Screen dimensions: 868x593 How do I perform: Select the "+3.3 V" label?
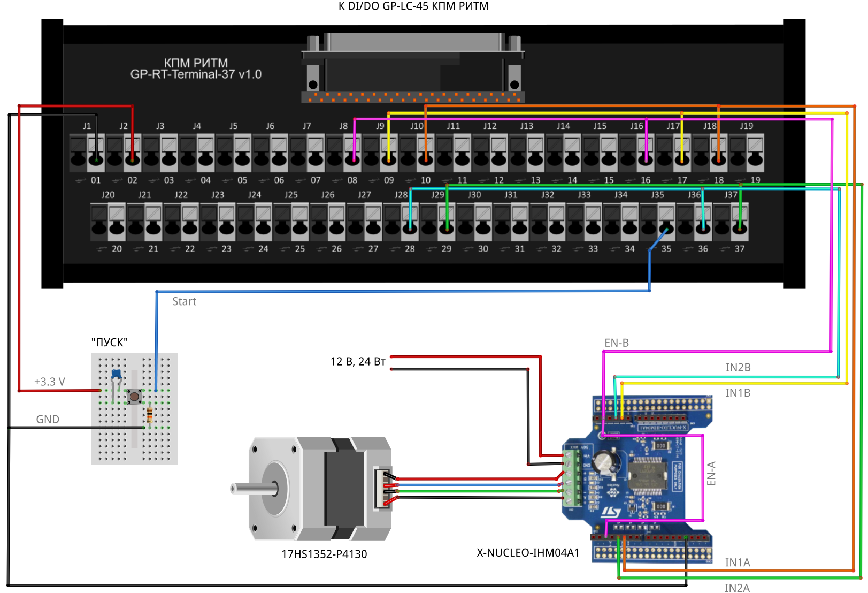49,382
